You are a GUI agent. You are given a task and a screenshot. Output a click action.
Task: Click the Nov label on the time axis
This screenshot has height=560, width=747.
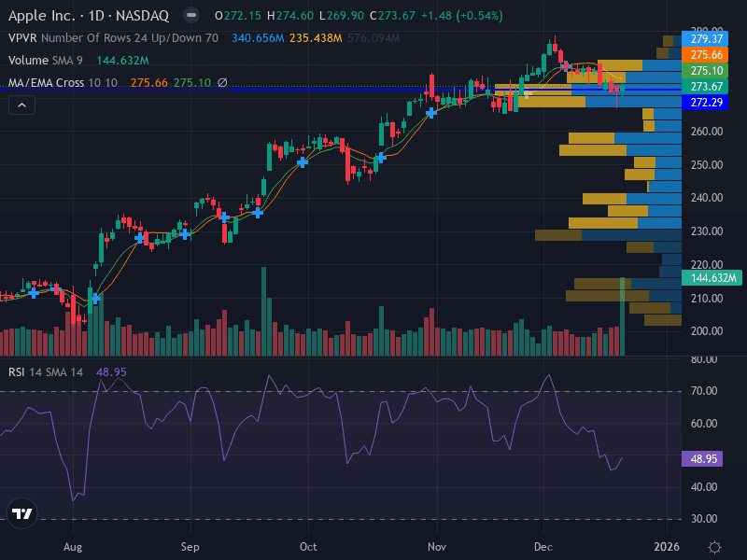pos(437,547)
